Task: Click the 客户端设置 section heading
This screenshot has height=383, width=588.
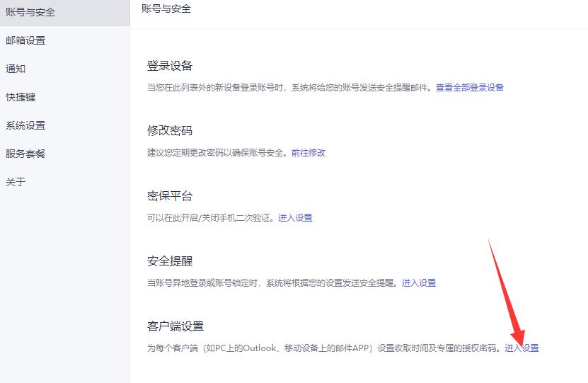Action: pos(175,326)
